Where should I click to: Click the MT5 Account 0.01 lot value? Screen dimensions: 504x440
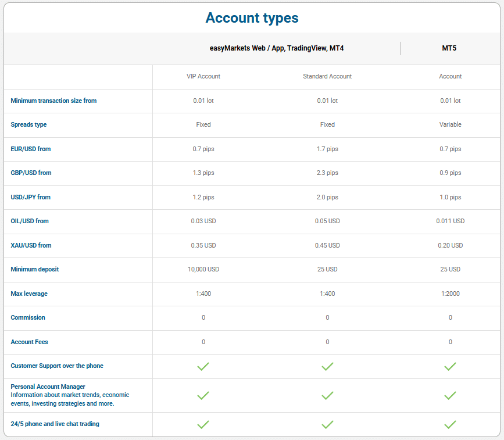pos(451,101)
